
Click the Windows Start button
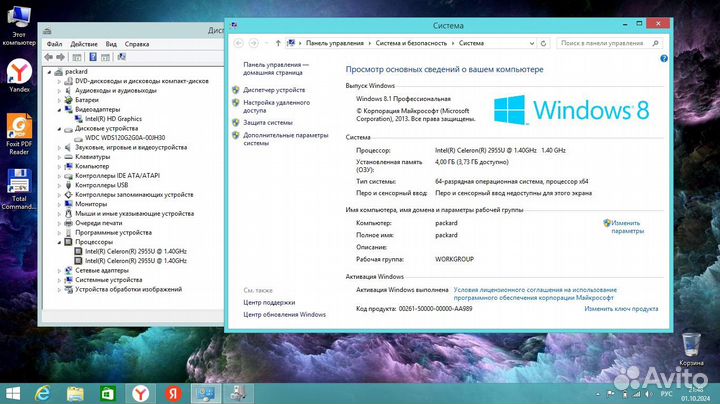tap(13, 393)
